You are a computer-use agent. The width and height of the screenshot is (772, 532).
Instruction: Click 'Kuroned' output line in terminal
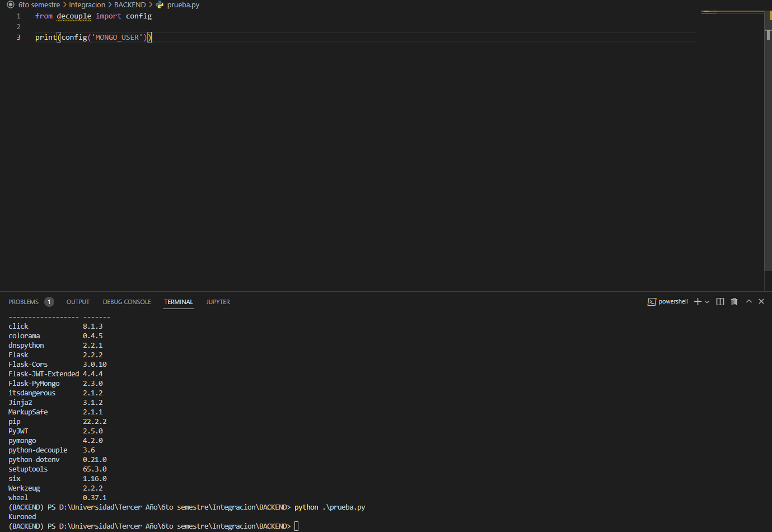pyautogui.click(x=22, y=517)
